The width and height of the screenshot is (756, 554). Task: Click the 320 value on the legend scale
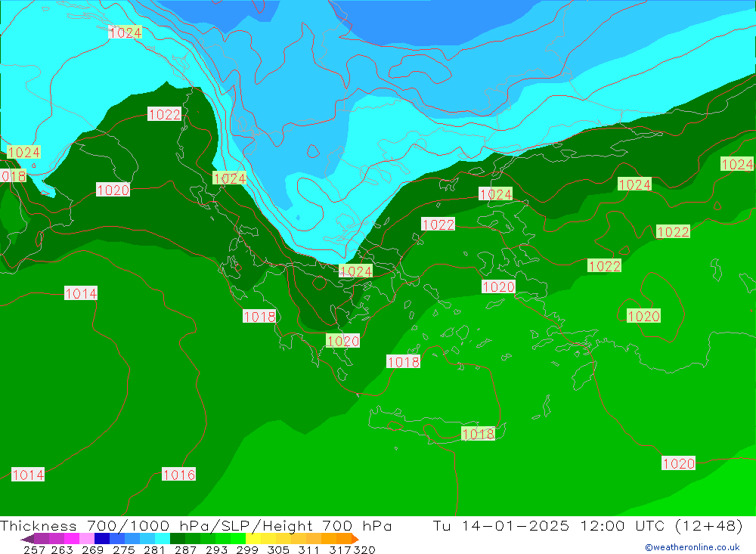click(364, 549)
